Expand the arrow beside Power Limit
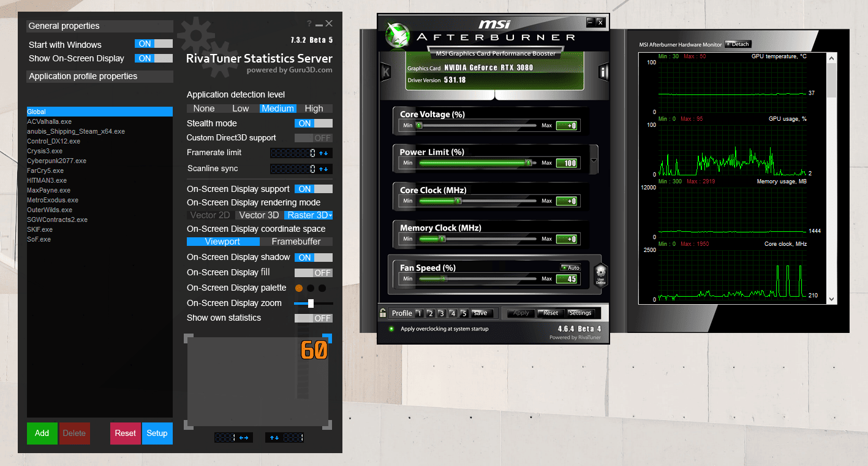Screen dimensions: 868x466 [594, 161]
